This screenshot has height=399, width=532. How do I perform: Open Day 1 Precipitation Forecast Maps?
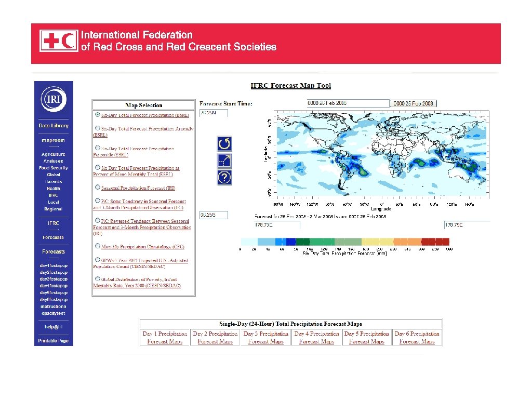click(x=165, y=338)
